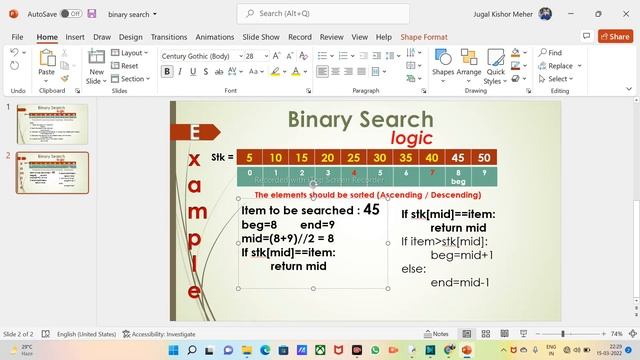Click Fit slide to window icon

point(633,334)
